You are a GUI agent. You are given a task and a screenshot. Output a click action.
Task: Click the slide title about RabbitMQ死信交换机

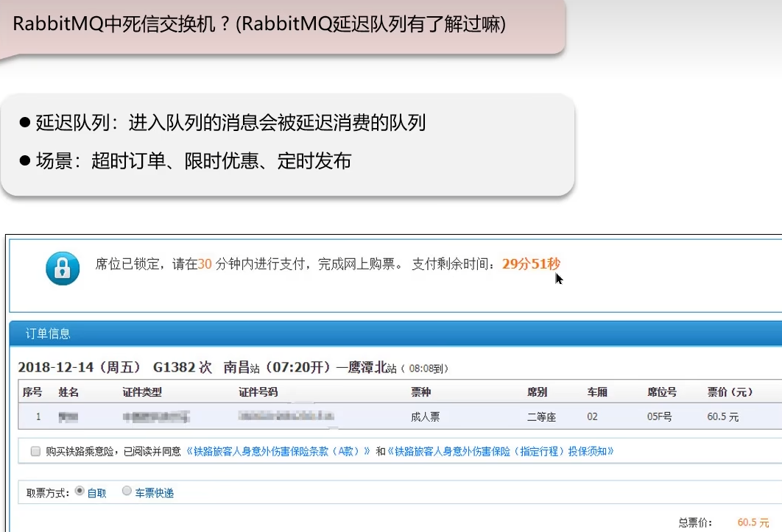point(259,24)
